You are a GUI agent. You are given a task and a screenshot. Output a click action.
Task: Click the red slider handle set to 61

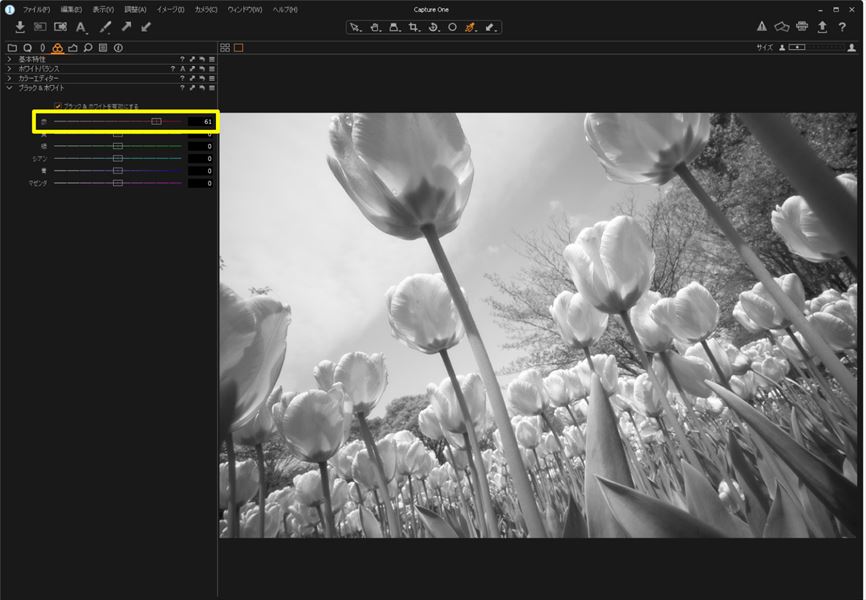156,122
